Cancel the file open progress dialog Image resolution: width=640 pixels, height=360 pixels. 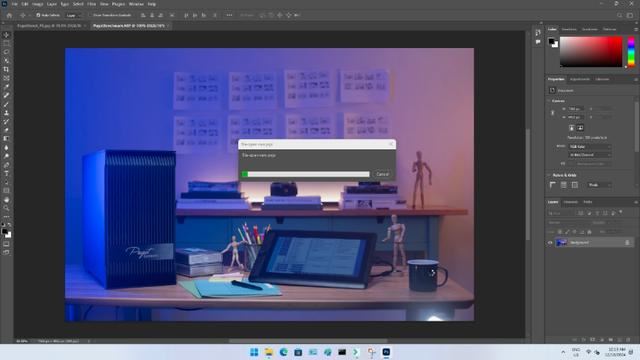tap(382, 174)
